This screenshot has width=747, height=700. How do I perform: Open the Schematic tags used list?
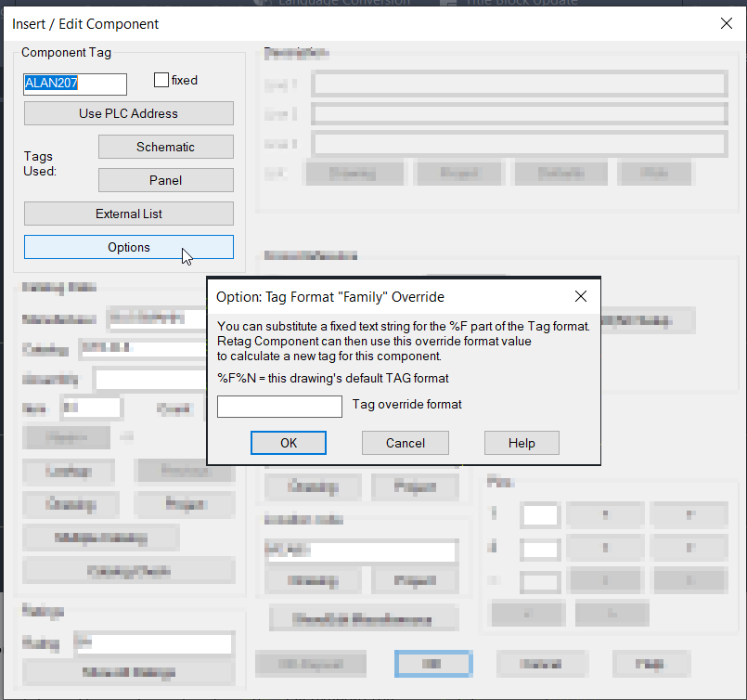pos(165,147)
